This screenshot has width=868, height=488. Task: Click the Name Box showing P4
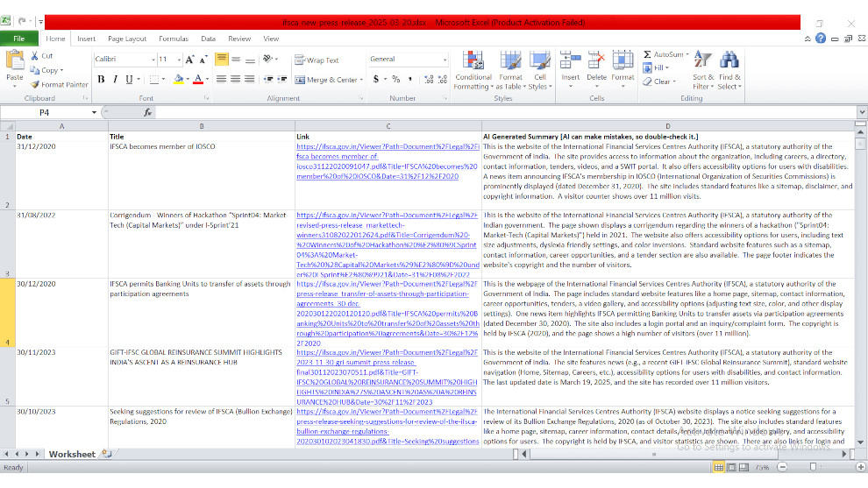[x=45, y=112]
